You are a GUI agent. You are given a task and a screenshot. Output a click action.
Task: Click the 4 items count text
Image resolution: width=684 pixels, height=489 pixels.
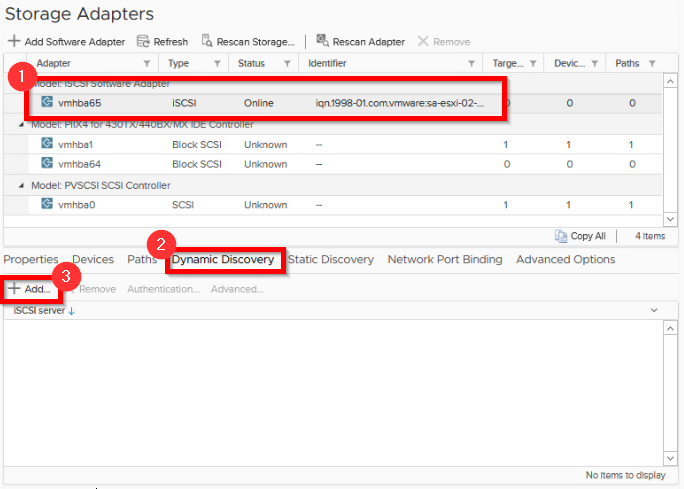tap(650, 236)
